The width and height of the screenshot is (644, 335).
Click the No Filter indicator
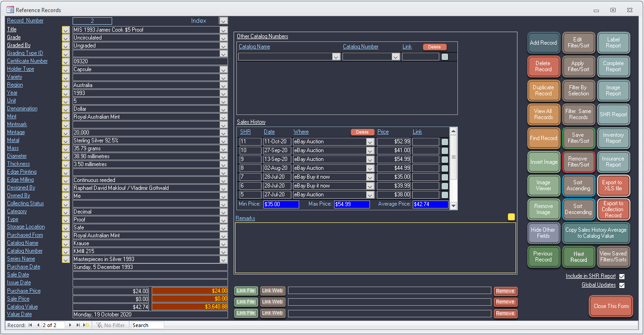tap(110, 325)
